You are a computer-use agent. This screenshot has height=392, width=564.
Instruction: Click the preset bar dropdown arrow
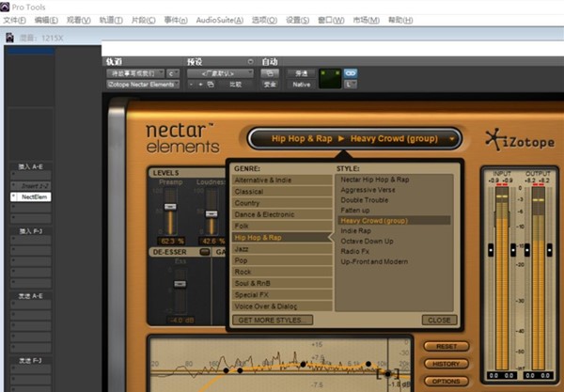(x=452, y=138)
